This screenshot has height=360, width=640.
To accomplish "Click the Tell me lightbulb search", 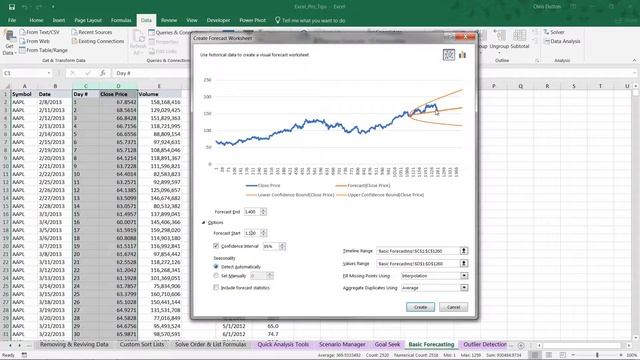I will coord(278,20).
